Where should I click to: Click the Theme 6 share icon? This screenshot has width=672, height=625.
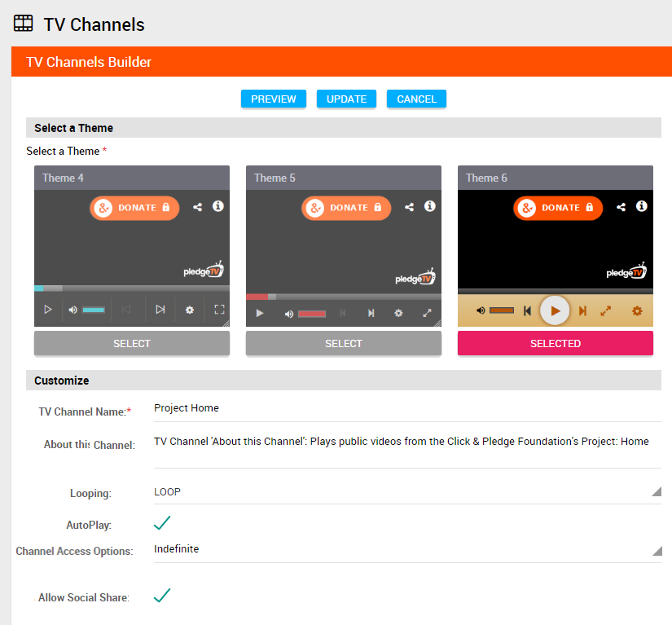(621, 207)
